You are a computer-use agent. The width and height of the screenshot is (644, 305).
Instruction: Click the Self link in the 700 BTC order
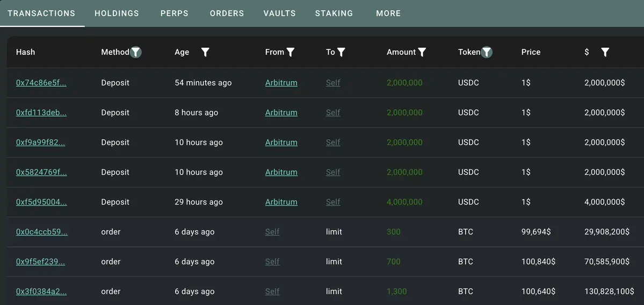272,261
